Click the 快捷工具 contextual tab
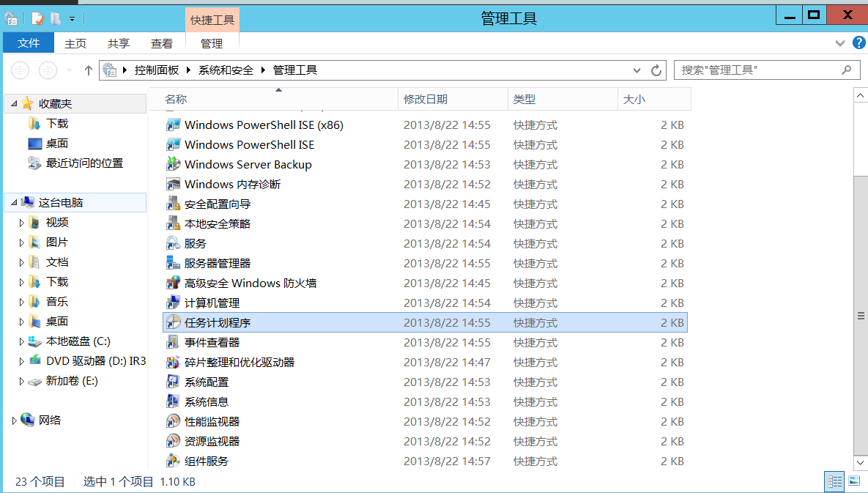This screenshot has width=868, height=493. pyautogui.click(x=212, y=21)
